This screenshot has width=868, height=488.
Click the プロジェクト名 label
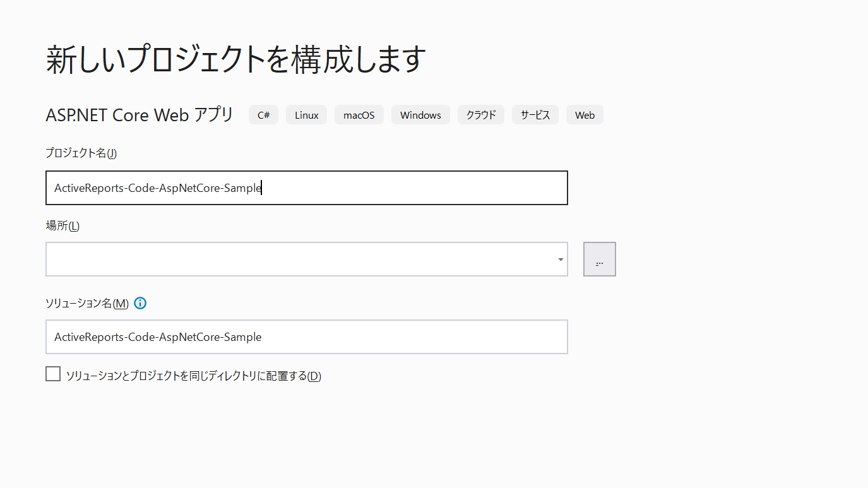click(81, 153)
